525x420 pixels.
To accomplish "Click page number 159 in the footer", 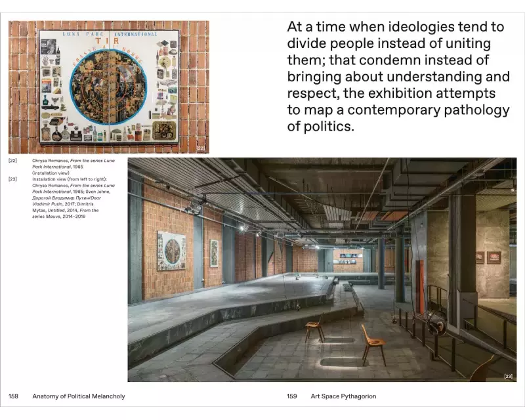I will [x=292, y=396].
